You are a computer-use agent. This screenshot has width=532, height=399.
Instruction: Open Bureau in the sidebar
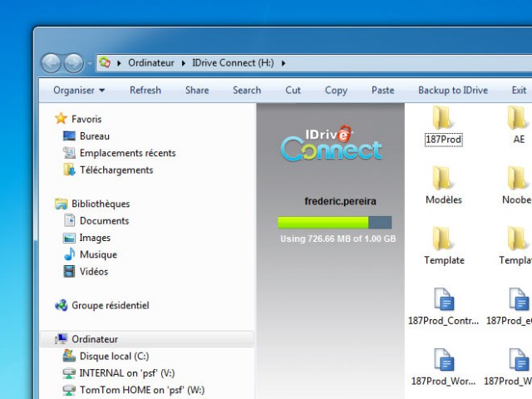(x=95, y=136)
